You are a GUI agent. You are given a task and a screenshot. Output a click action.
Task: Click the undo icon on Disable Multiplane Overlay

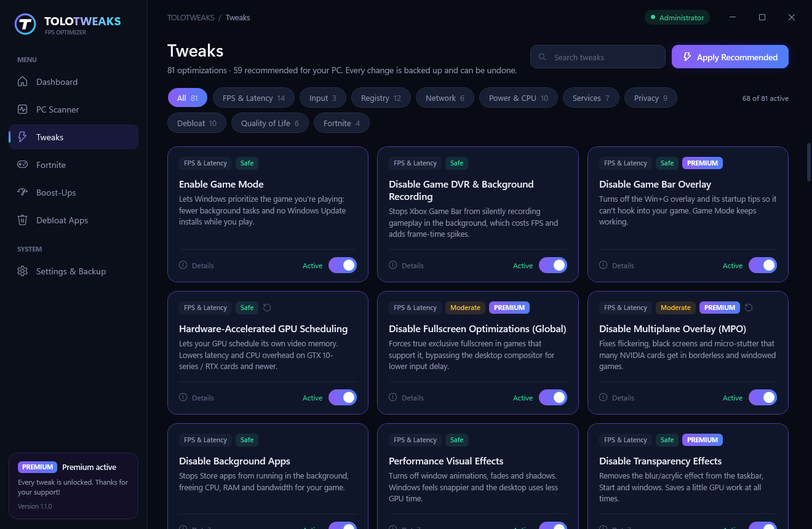pos(749,308)
